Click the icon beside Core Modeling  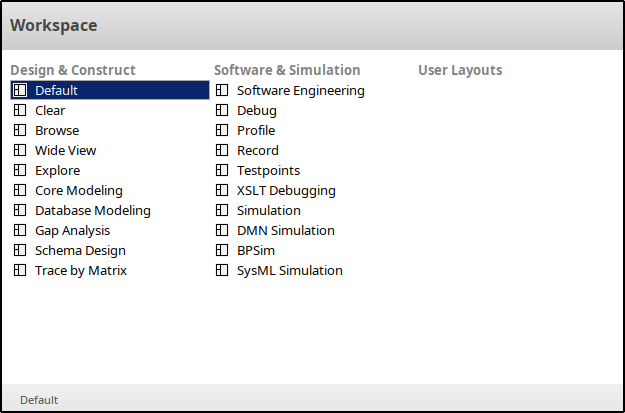tap(20, 190)
